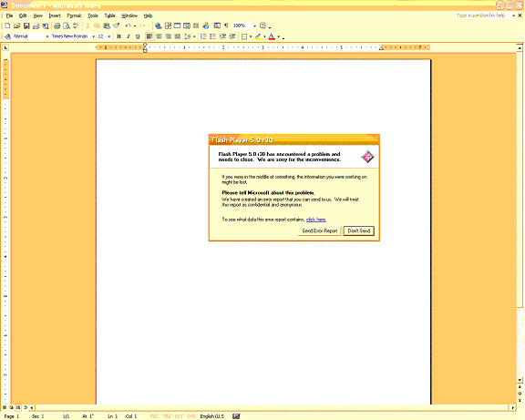
Task: Toggle OVR overtype mode in status bar
Action: point(191,416)
